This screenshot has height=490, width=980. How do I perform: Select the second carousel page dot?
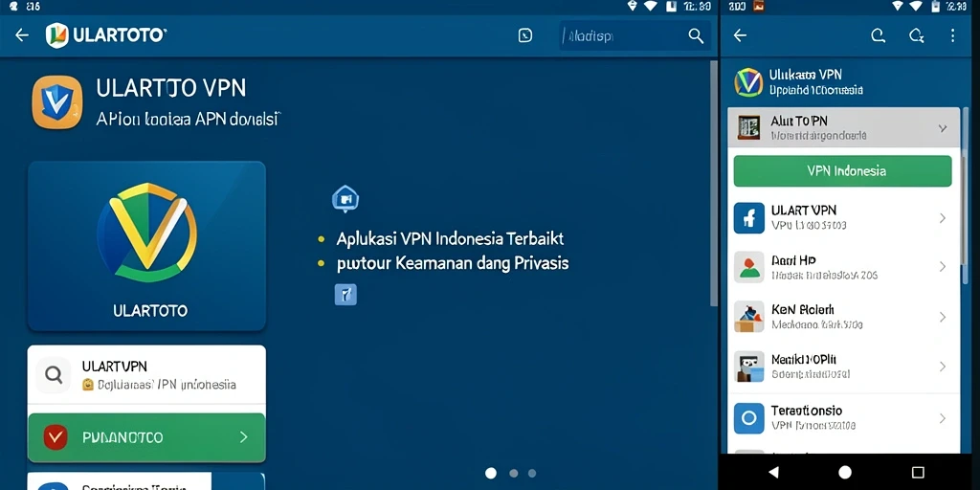tap(514, 473)
